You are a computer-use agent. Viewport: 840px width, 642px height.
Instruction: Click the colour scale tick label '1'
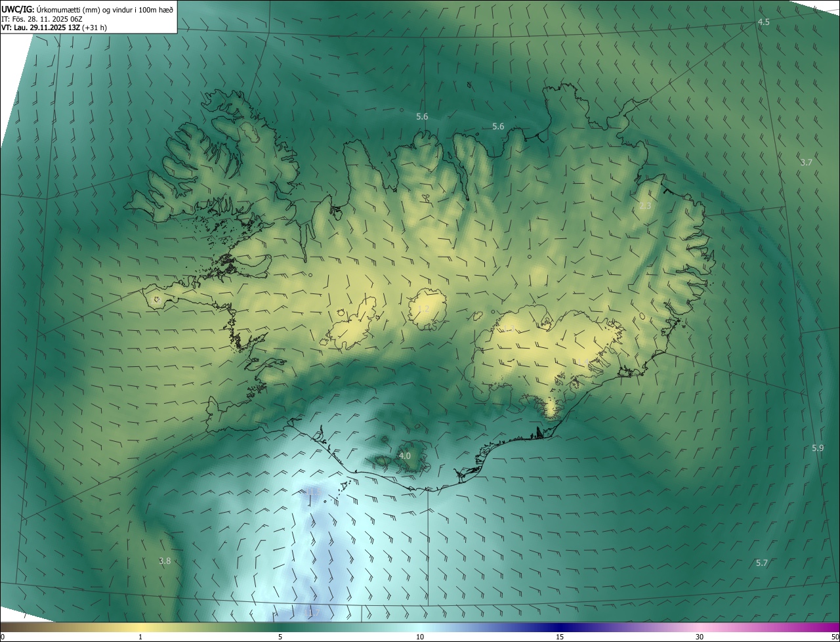pyautogui.click(x=140, y=637)
